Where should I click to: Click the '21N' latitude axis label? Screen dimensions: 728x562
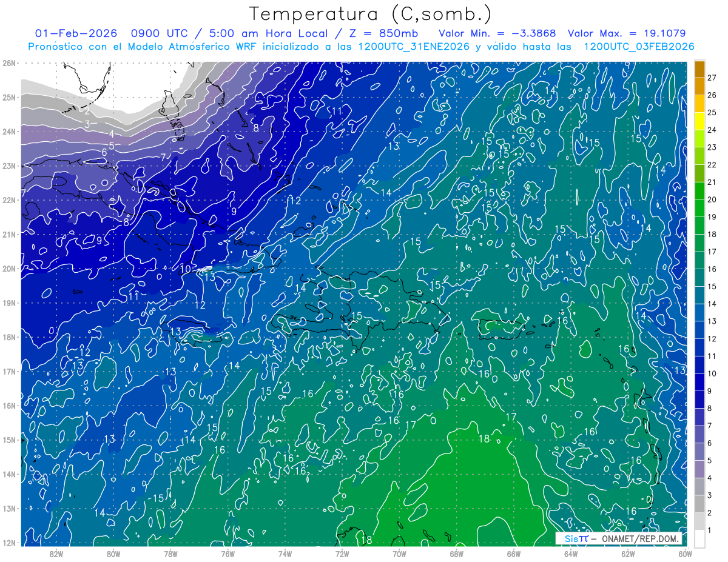[x=8, y=234]
